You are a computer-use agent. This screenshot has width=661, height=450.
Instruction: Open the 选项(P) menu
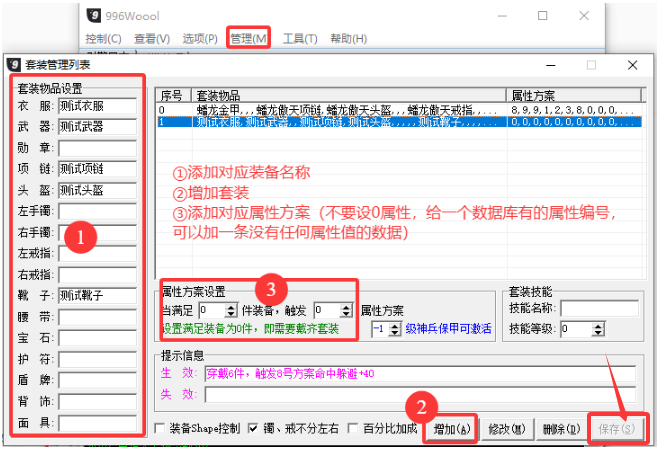click(x=200, y=38)
